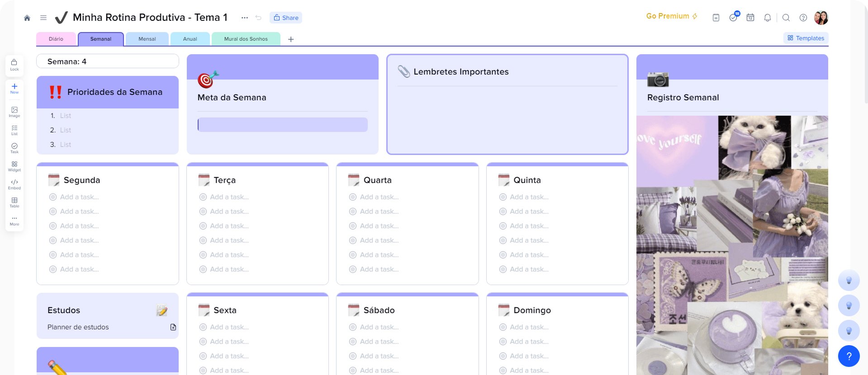Open the tasks icon with badge 18
This screenshot has width=868, height=375.
[x=733, y=18]
